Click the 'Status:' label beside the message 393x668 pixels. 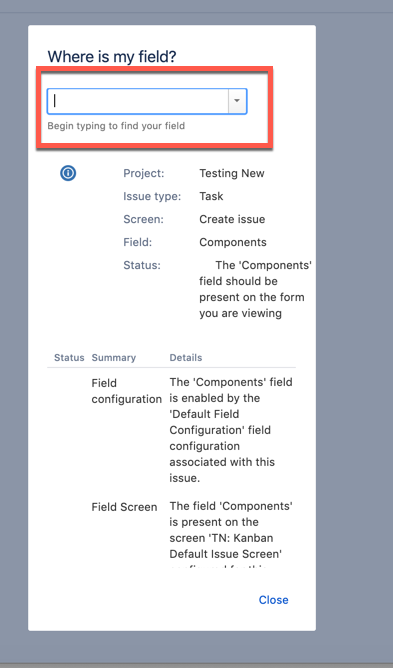(142, 265)
